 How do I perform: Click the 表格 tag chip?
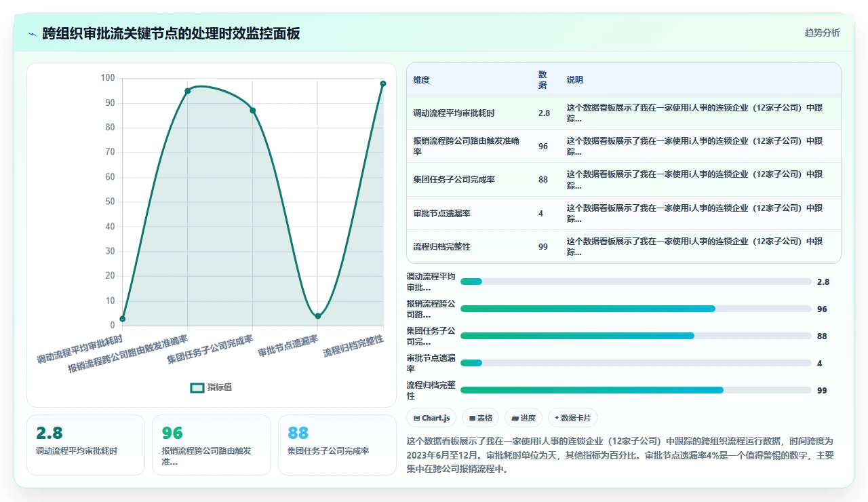coord(481,418)
